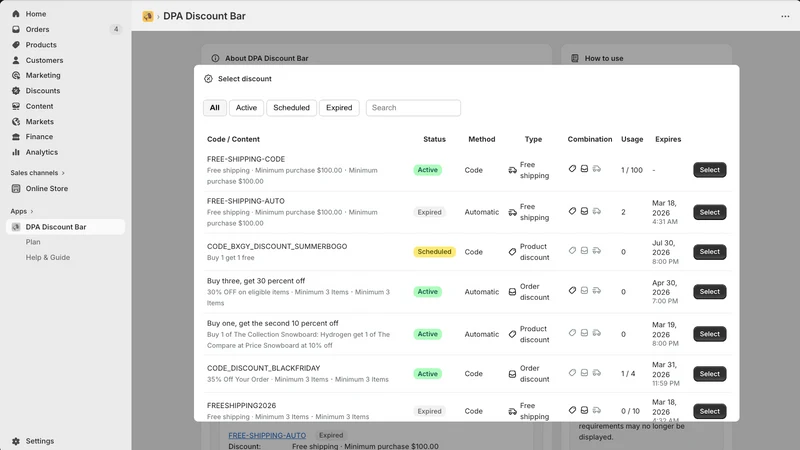The image size is (800, 450).
Task: Click the About DPA Discount Bar info icon
Action: (215, 58)
